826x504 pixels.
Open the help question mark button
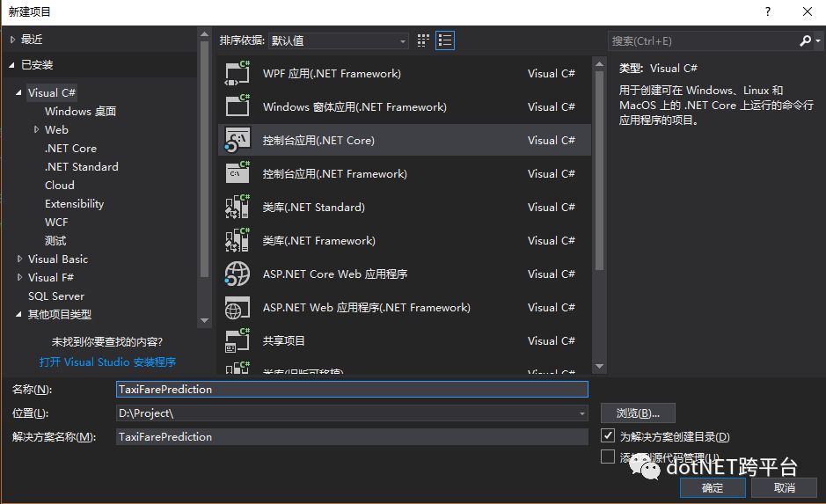click(x=768, y=11)
